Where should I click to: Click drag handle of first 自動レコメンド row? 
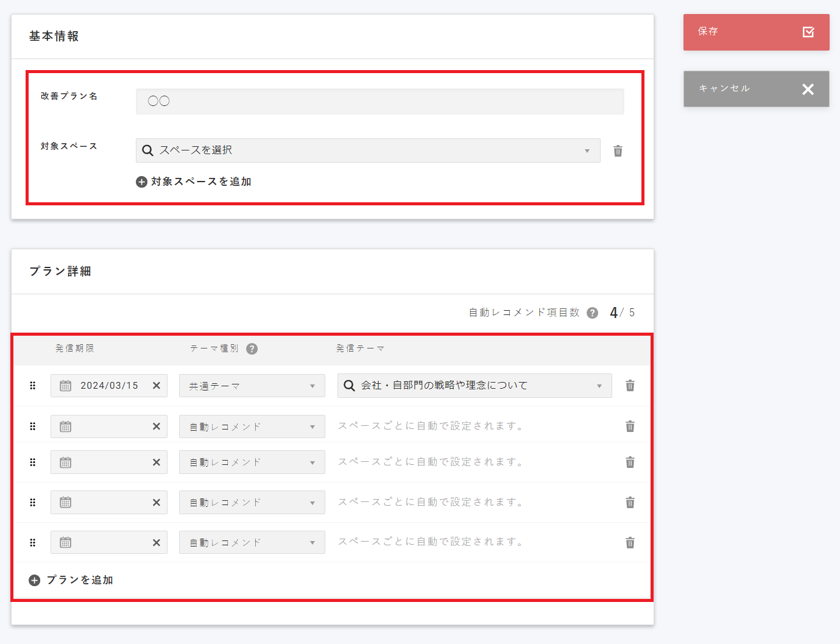[33, 426]
